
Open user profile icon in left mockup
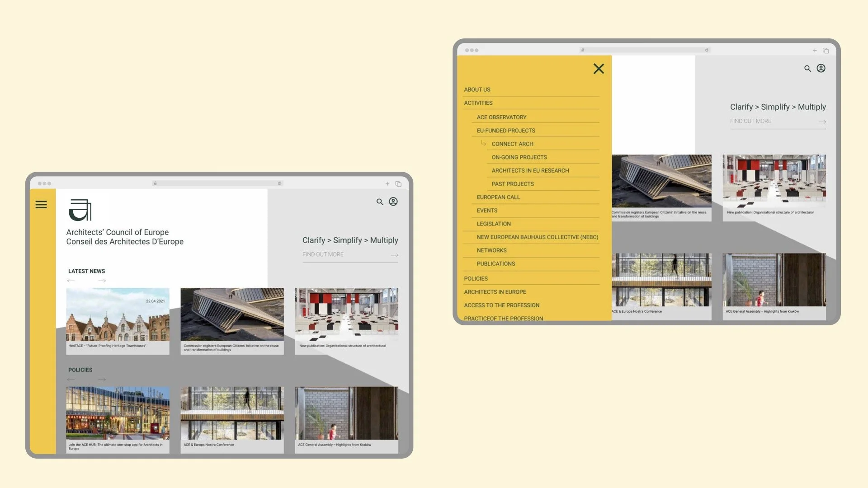point(393,202)
